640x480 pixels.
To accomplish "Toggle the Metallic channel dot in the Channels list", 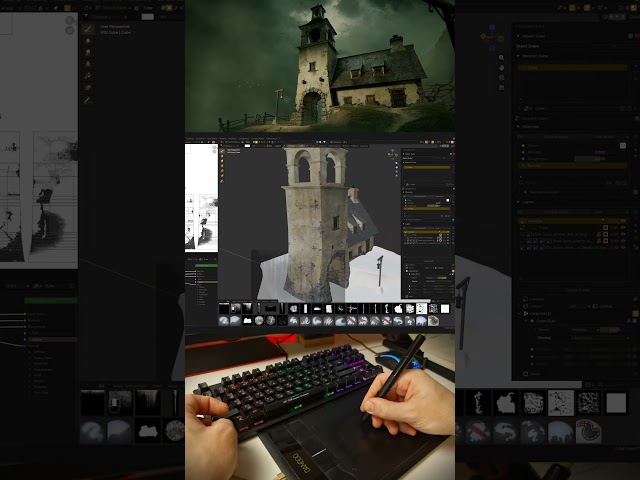I will (x=523, y=152).
